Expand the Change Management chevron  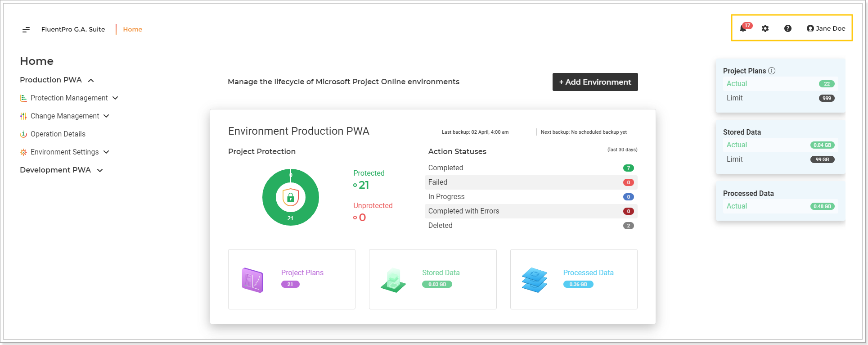point(106,116)
